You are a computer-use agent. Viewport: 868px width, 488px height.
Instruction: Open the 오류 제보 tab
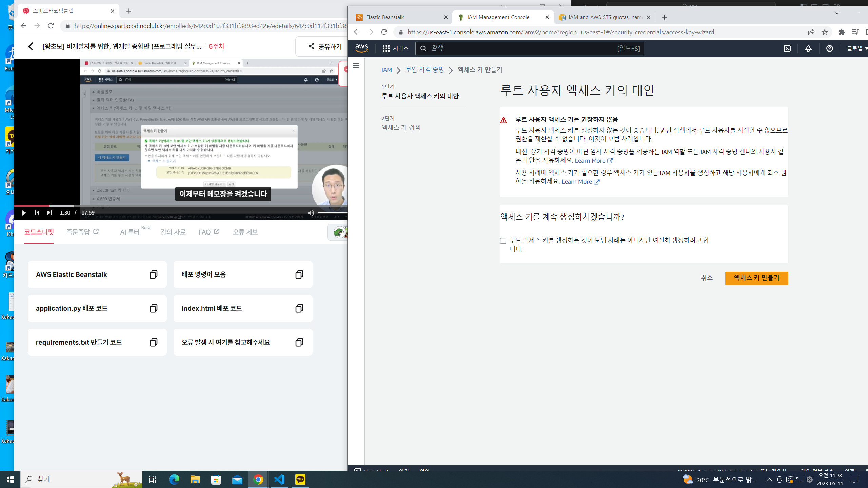[x=245, y=232]
